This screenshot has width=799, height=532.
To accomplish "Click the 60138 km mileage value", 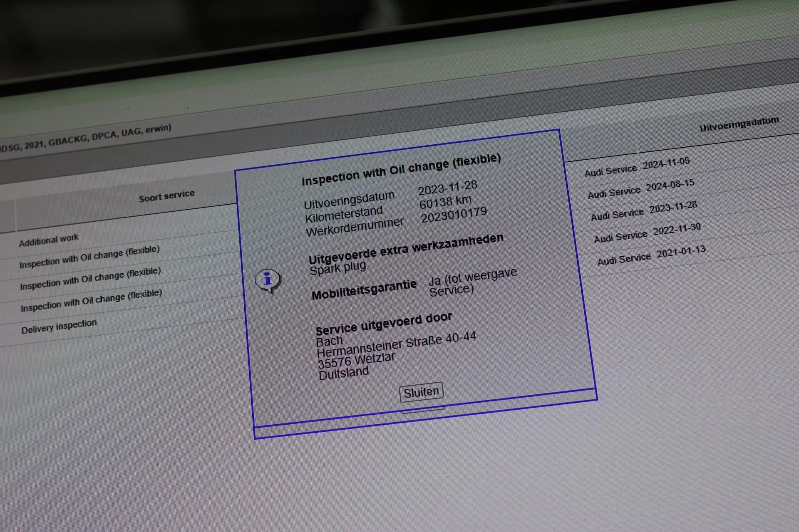I will click(445, 203).
